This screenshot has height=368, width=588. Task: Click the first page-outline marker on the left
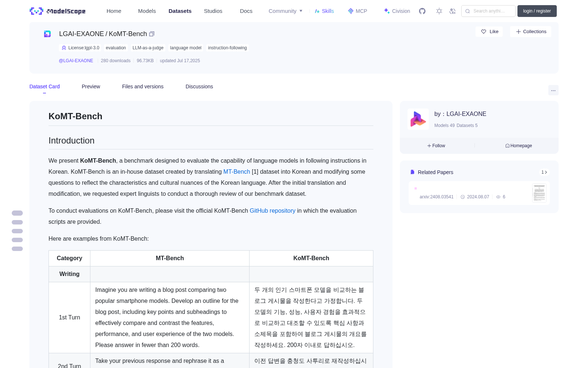tap(17, 213)
